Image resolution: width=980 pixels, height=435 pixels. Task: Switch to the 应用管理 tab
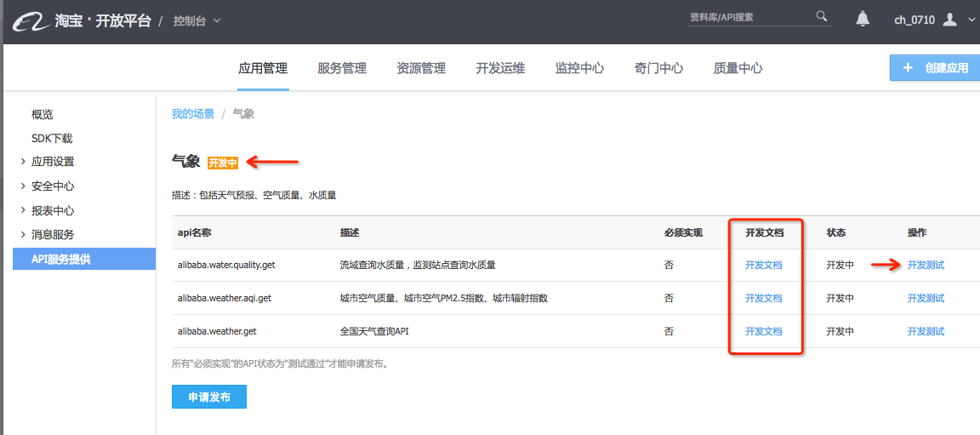pyautogui.click(x=263, y=68)
